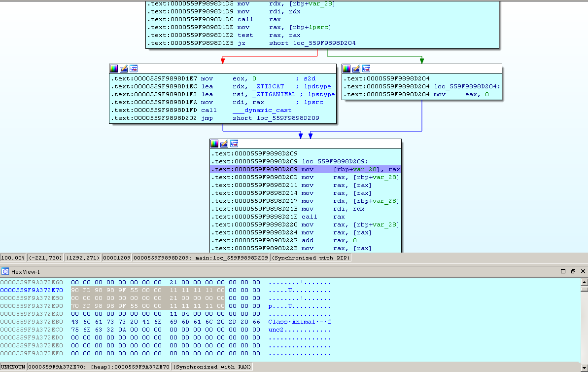Click the jz short loc_559F9898D204 line

[x=252, y=43]
